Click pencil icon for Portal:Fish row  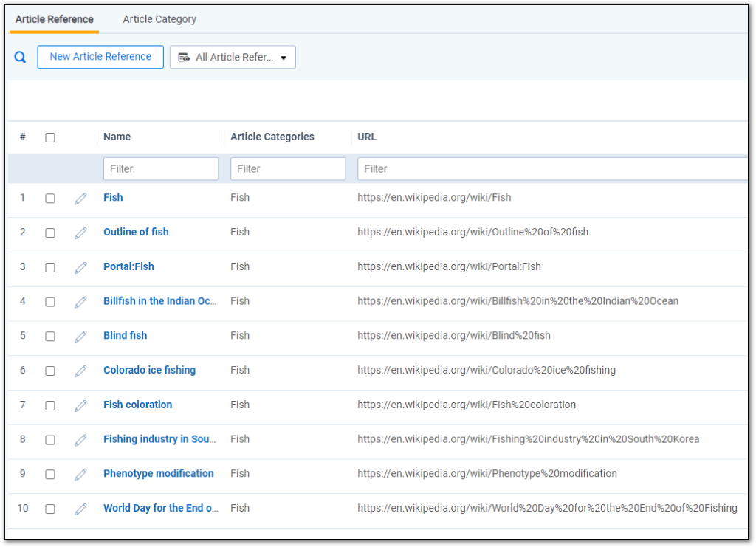click(x=80, y=267)
